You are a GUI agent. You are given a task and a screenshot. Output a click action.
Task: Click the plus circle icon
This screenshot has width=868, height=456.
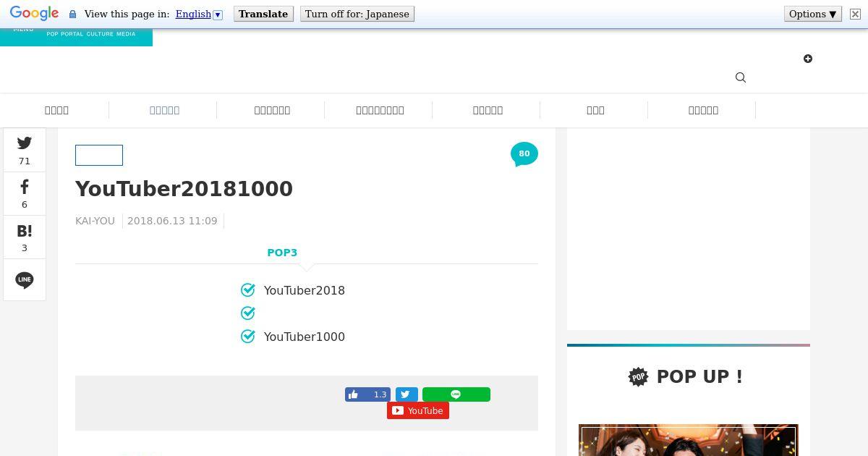[808, 59]
